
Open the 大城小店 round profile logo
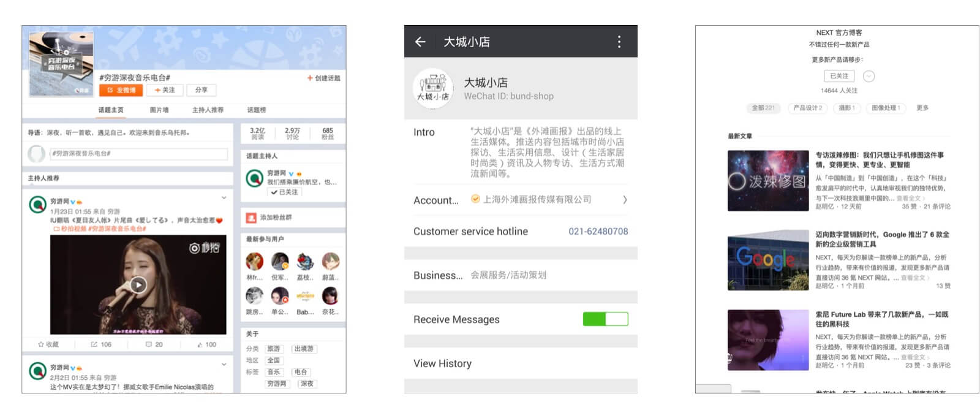click(433, 88)
